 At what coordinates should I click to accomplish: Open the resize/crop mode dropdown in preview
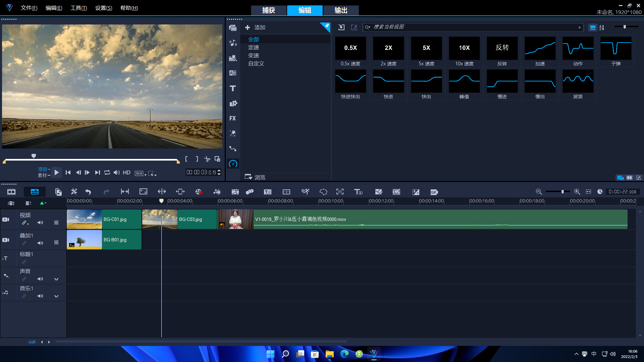click(152, 173)
